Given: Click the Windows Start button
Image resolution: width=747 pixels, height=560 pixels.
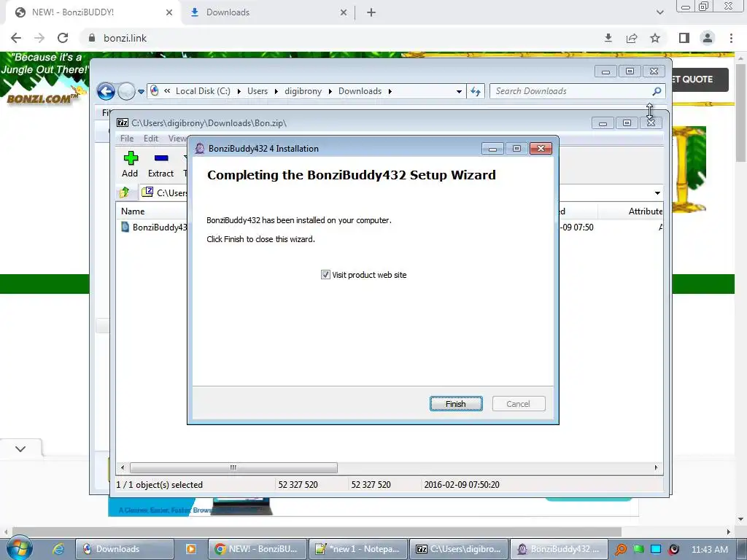Looking at the screenshot, I should [x=18, y=548].
